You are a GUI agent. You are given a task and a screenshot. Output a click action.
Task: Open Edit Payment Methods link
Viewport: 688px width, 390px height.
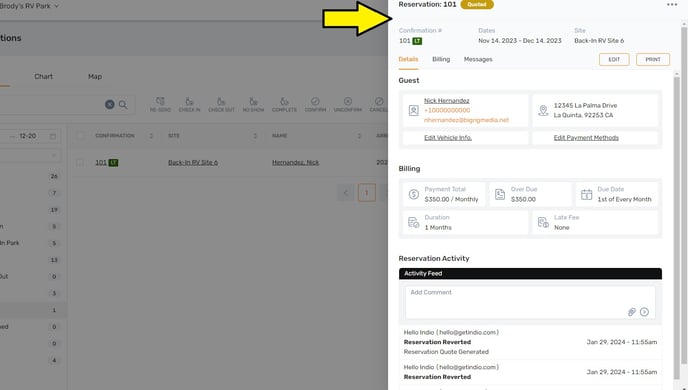pos(586,138)
